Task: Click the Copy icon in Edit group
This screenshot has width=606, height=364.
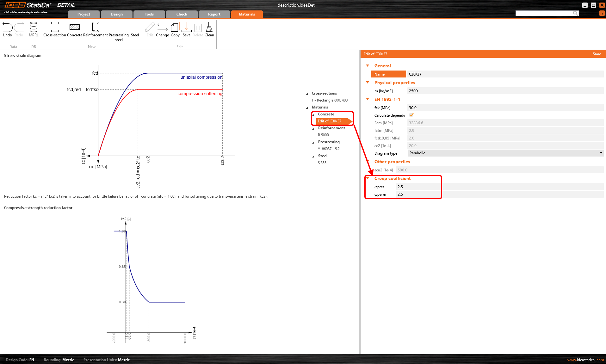Action: click(x=175, y=28)
